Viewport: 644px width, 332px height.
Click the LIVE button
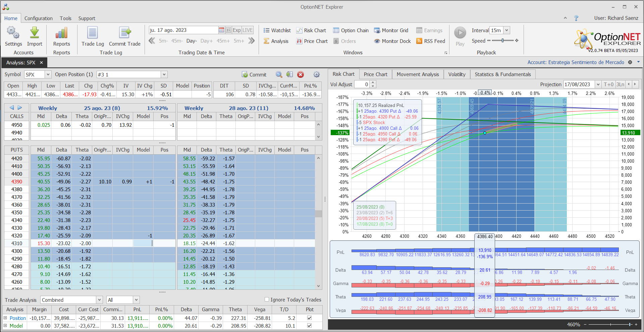tap(248, 30)
